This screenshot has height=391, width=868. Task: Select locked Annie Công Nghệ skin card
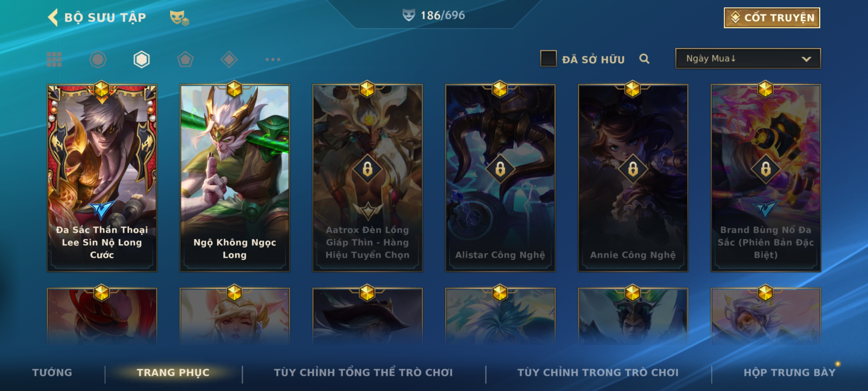pyautogui.click(x=633, y=178)
